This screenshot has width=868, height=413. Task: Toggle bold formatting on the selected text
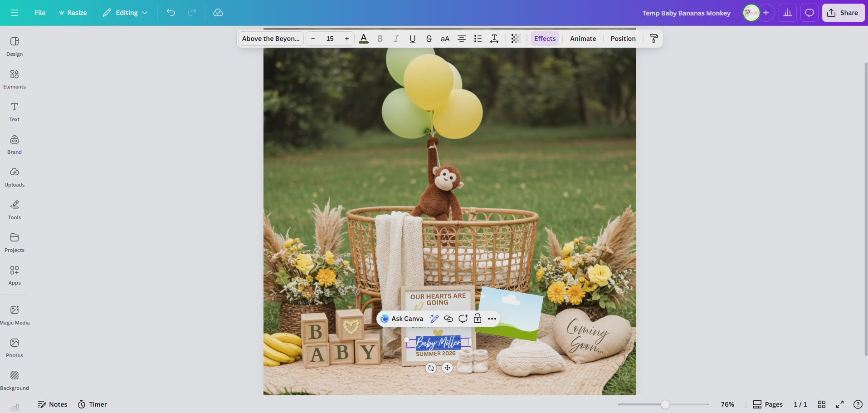tap(380, 39)
